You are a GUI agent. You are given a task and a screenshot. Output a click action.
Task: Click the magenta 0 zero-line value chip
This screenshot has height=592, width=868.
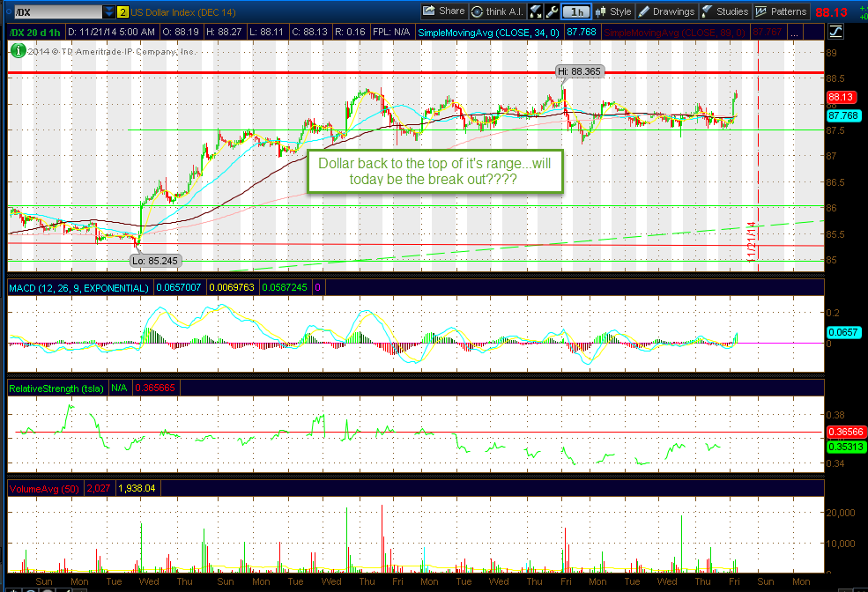318,288
